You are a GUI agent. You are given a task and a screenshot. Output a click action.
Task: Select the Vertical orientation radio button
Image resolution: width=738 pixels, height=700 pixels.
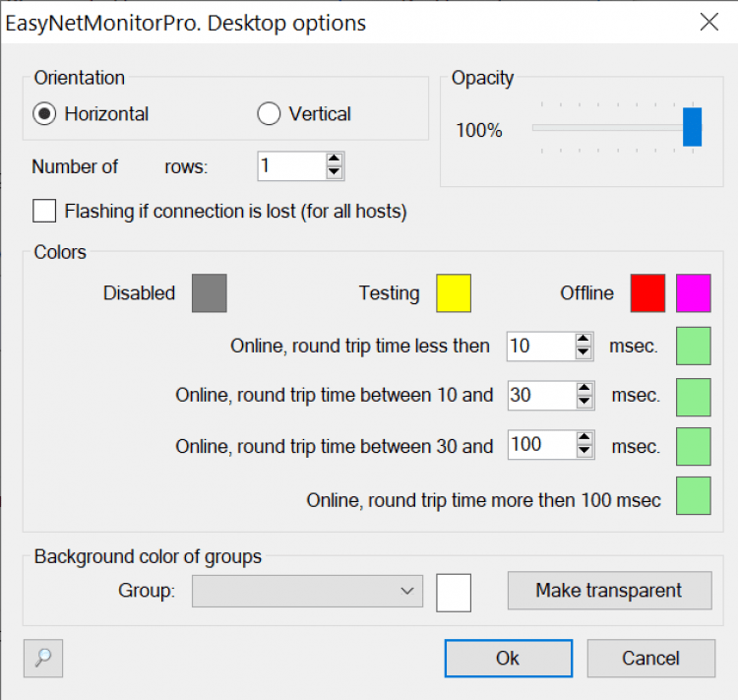tap(269, 114)
